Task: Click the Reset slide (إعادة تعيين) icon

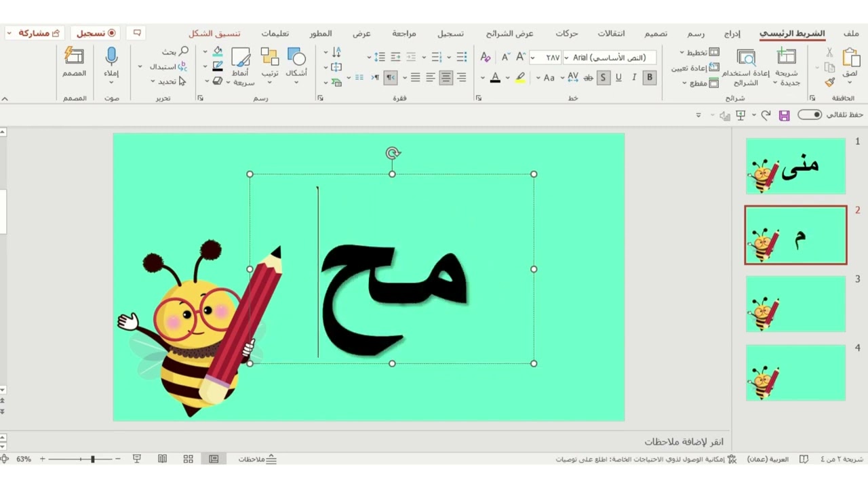Action: (x=714, y=68)
